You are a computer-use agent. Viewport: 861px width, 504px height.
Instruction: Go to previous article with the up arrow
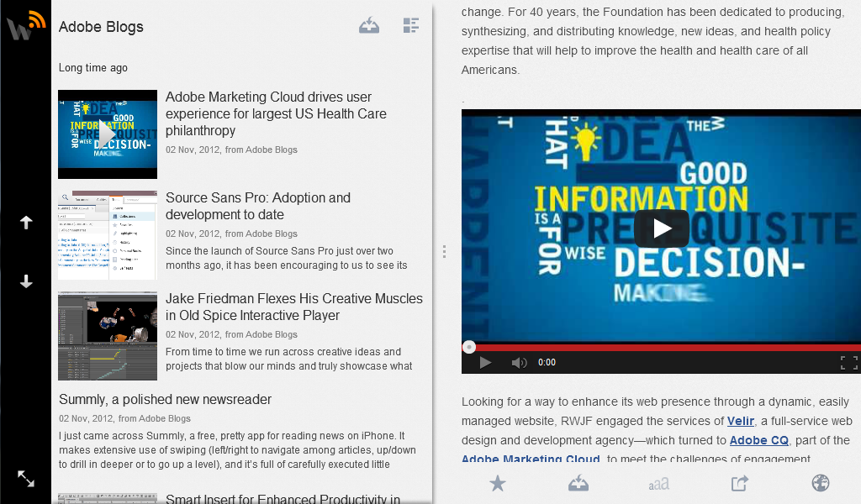tap(25, 222)
